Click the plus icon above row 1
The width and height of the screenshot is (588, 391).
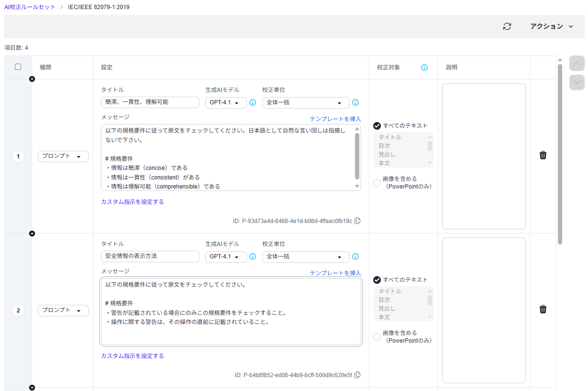[32, 79]
